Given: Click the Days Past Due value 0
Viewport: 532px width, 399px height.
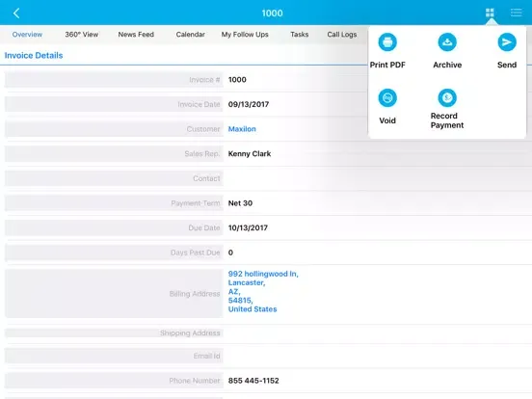Looking at the screenshot, I should click(230, 253).
